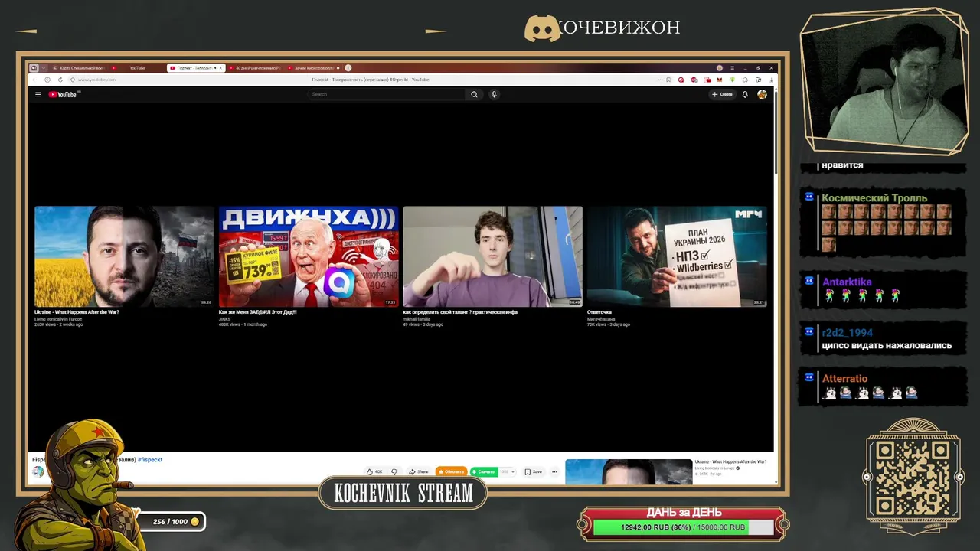Click the chat username 'Antarktika'
Screen dimensions: 980x551
(x=847, y=282)
